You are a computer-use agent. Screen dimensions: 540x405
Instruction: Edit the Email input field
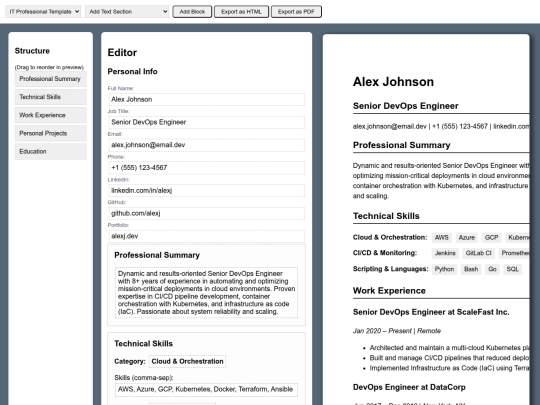(x=207, y=145)
